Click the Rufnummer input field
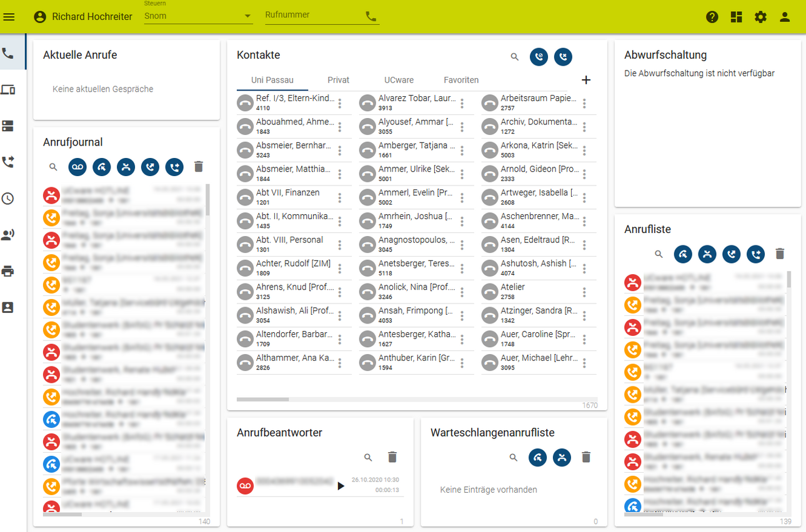 pos(314,16)
